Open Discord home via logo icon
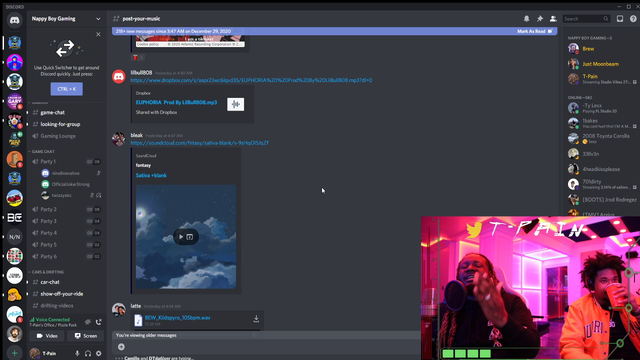This screenshot has width=640, height=360. click(x=14, y=20)
